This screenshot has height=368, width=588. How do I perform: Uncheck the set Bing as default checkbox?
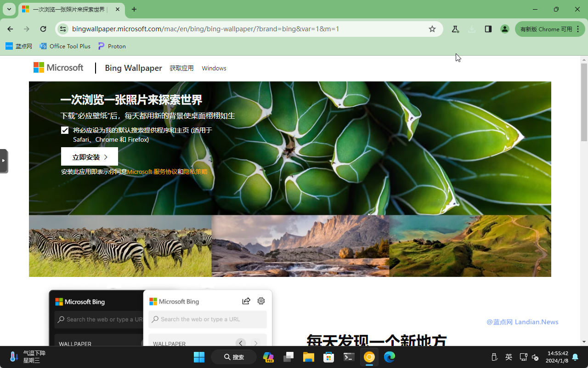click(x=65, y=130)
